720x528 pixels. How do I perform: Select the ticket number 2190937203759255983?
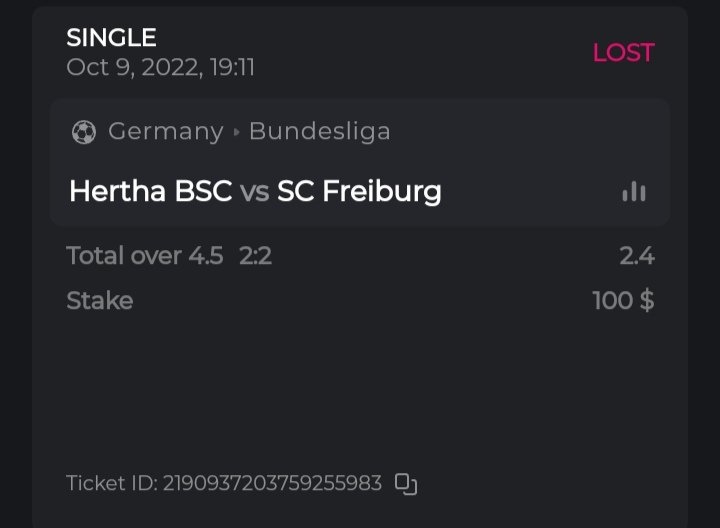point(272,484)
